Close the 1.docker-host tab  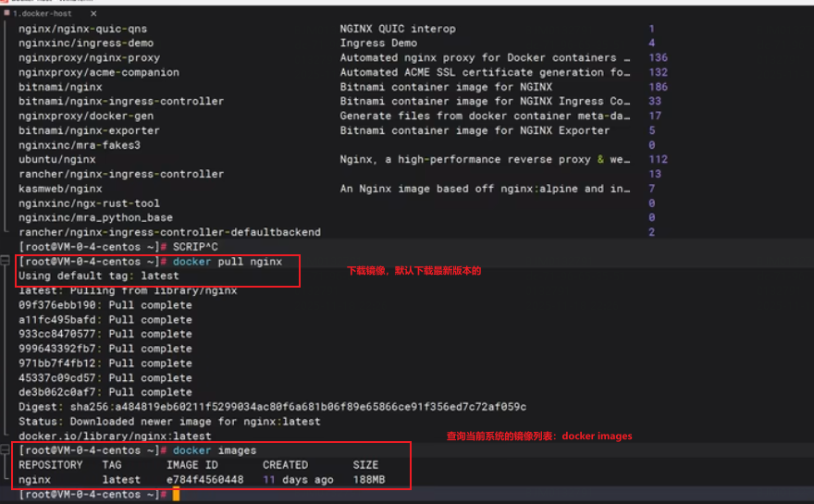93,14
